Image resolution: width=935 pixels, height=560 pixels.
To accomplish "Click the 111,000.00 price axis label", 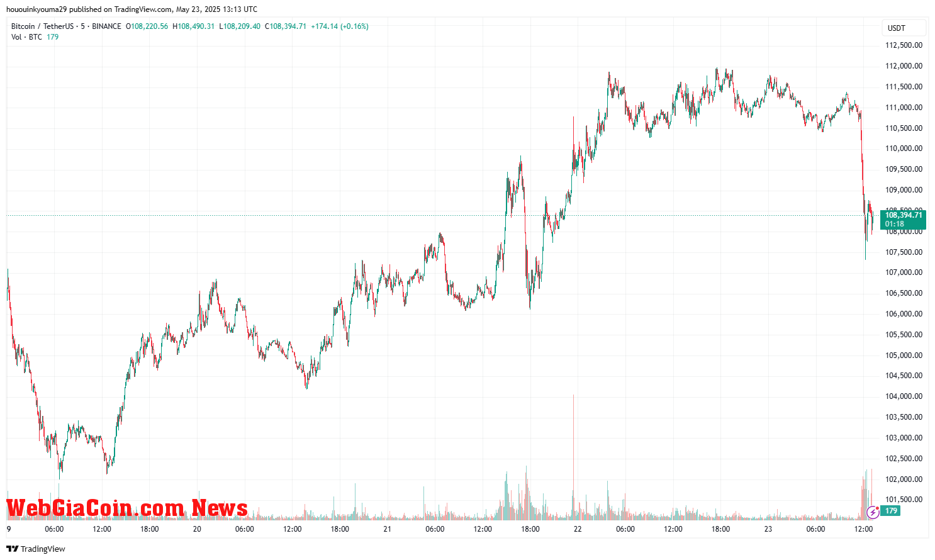I will pos(904,108).
